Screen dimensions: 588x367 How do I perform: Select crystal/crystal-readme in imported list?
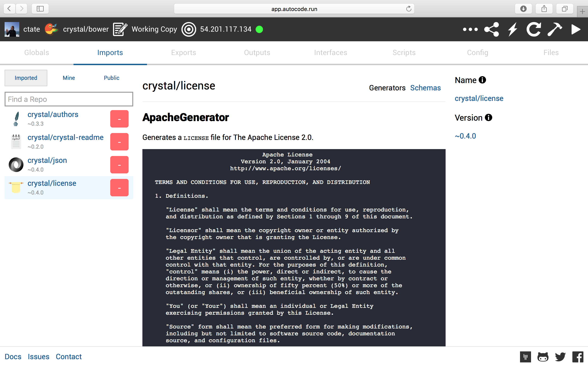tap(65, 137)
